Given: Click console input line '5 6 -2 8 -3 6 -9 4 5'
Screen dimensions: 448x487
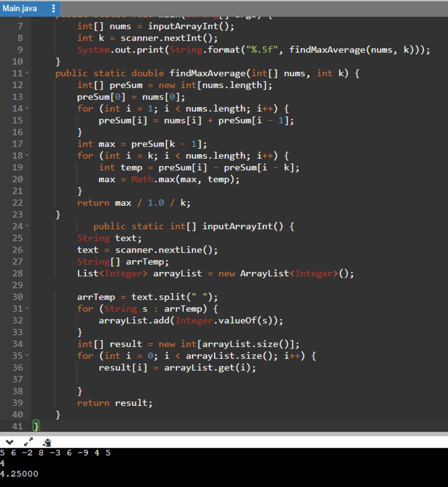Looking at the screenshot, I should coord(55,453).
